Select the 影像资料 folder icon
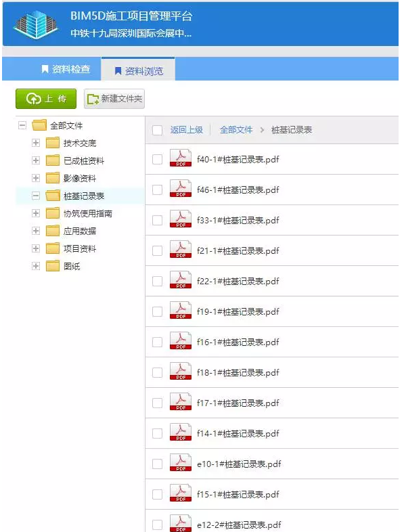Viewport: 404px width, 532px height. pyautogui.click(x=53, y=178)
